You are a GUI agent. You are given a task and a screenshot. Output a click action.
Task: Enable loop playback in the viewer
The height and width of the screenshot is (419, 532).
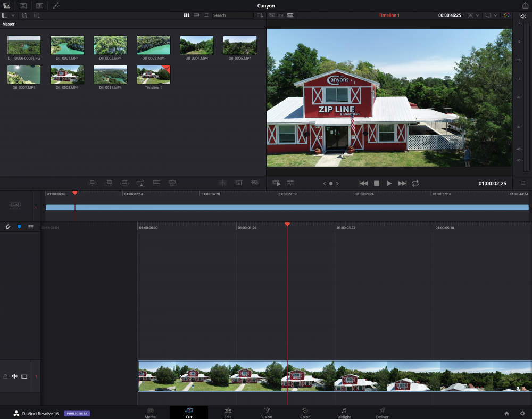[415, 183]
